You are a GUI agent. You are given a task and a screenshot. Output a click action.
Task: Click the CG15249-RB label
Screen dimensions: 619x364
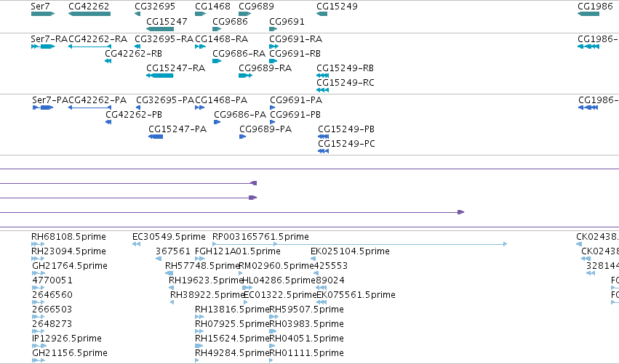[345, 68]
